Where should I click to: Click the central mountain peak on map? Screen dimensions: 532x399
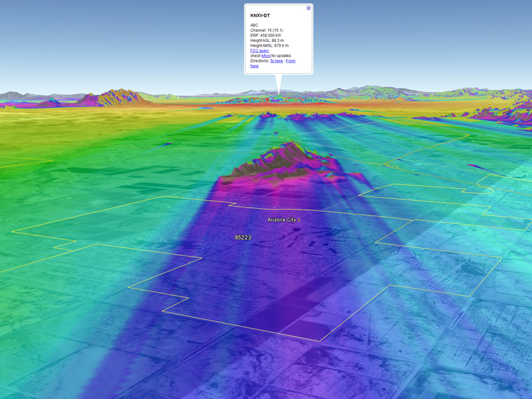(x=286, y=148)
